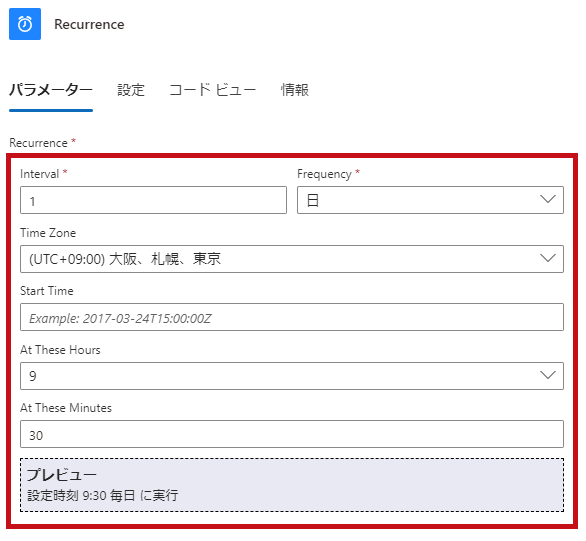586x541 pixels.
Task: Click the preview text 設定時刻 9:30 毎日
Action: point(81,496)
